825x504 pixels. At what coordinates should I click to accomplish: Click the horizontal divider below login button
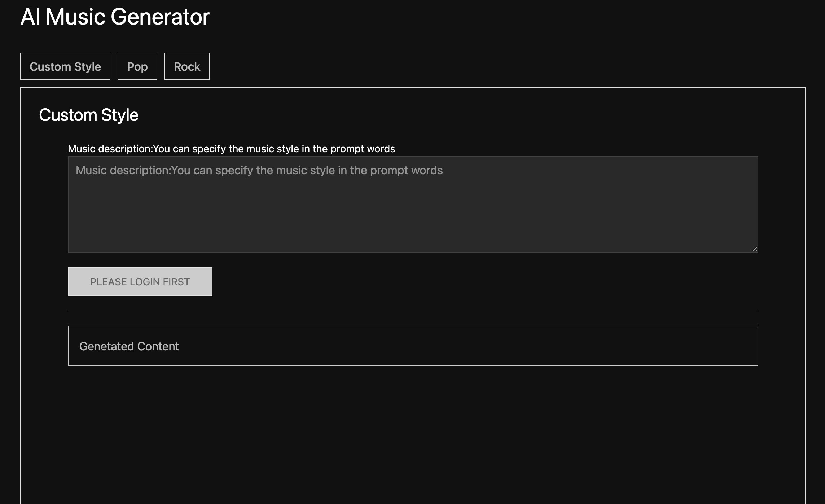pyautogui.click(x=413, y=311)
